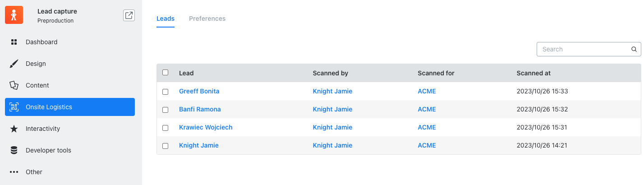Open ACME link in Greeff Bonita row
The height and width of the screenshot is (185, 644).
[427, 91]
